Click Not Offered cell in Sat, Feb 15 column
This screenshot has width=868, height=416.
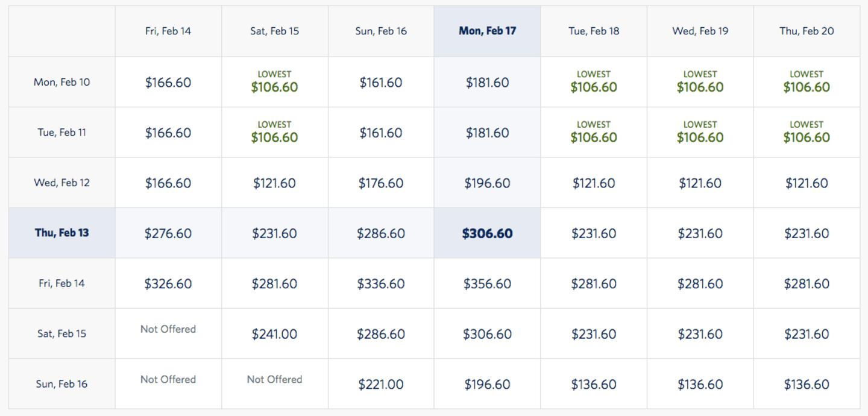(x=274, y=380)
